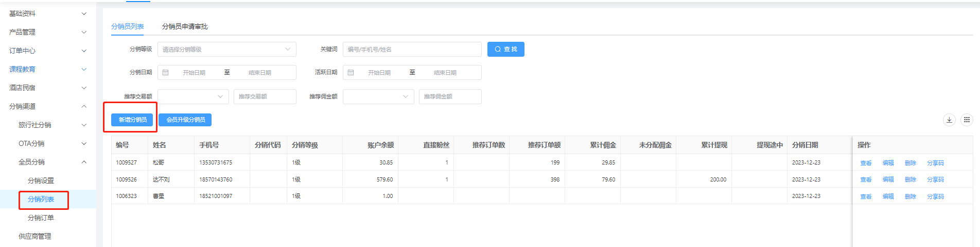Click 查看 for distributor 松哥
Screen dimensions: 980x247
pyautogui.click(x=866, y=163)
